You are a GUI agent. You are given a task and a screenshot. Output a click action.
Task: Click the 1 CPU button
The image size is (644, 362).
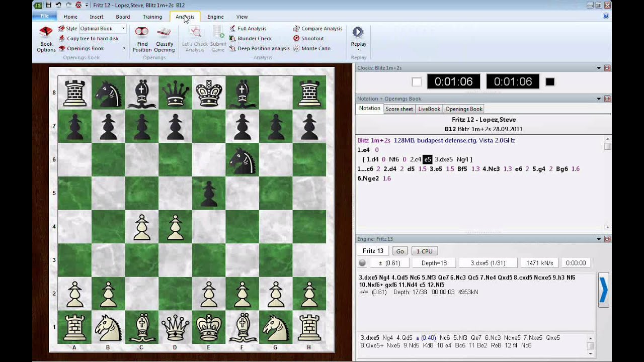424,251
